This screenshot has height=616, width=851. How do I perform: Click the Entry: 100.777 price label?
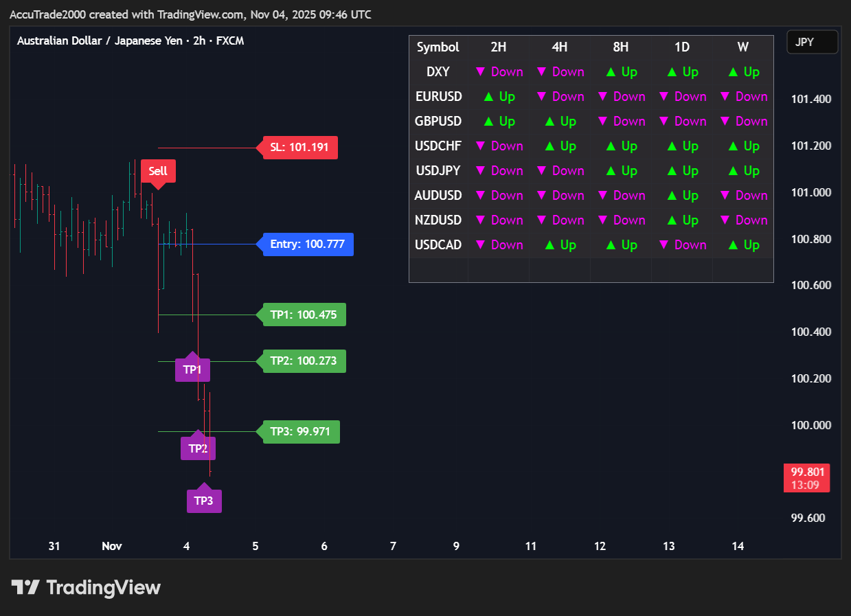tap(307, 244)
